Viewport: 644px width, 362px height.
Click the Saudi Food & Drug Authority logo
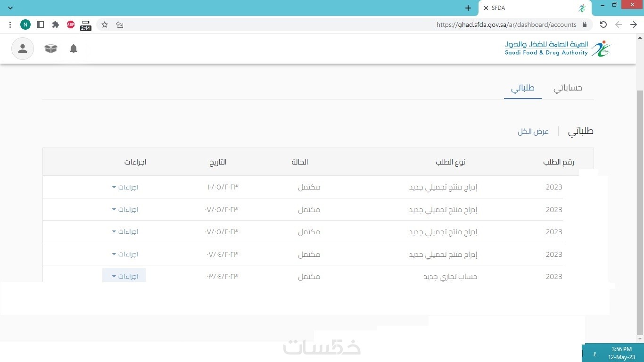pos(558,48)
